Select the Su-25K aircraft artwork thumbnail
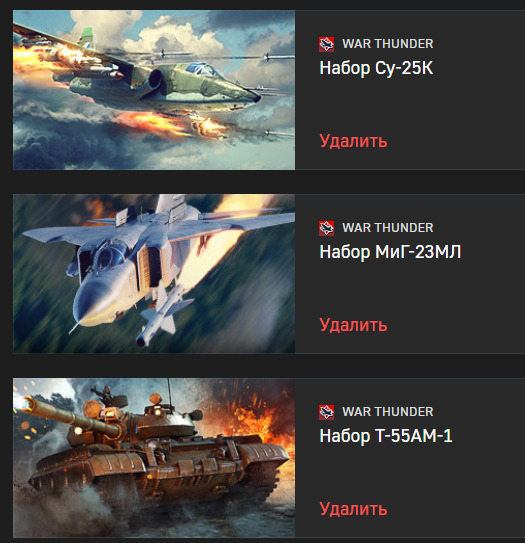This screenshot has height=543, width=525. coord(154,90)
